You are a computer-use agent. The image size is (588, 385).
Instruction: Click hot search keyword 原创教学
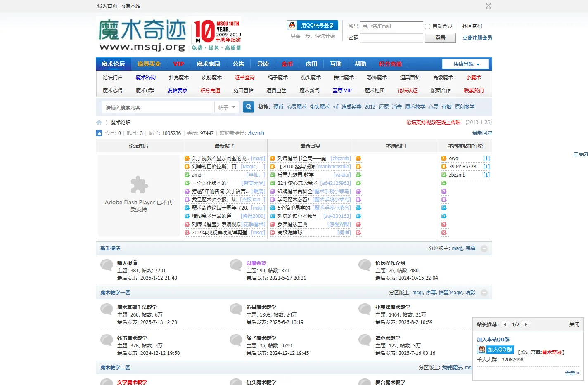[x=465, y=107]
